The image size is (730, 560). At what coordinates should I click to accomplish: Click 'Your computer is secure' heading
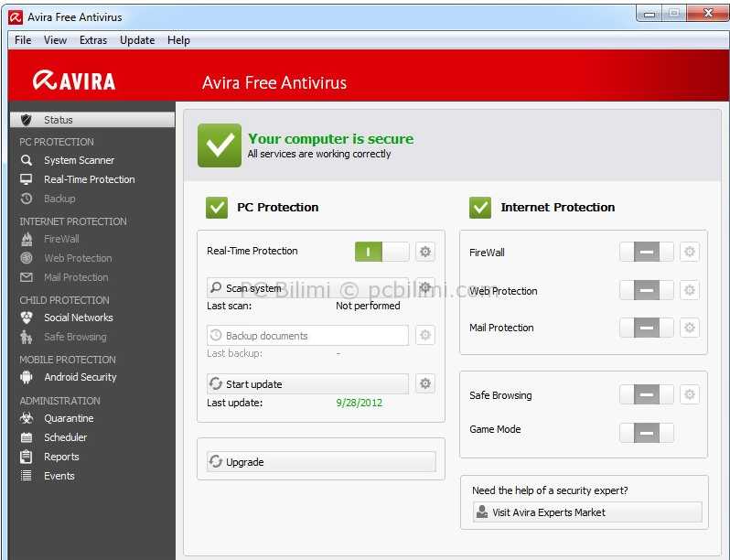330,139
